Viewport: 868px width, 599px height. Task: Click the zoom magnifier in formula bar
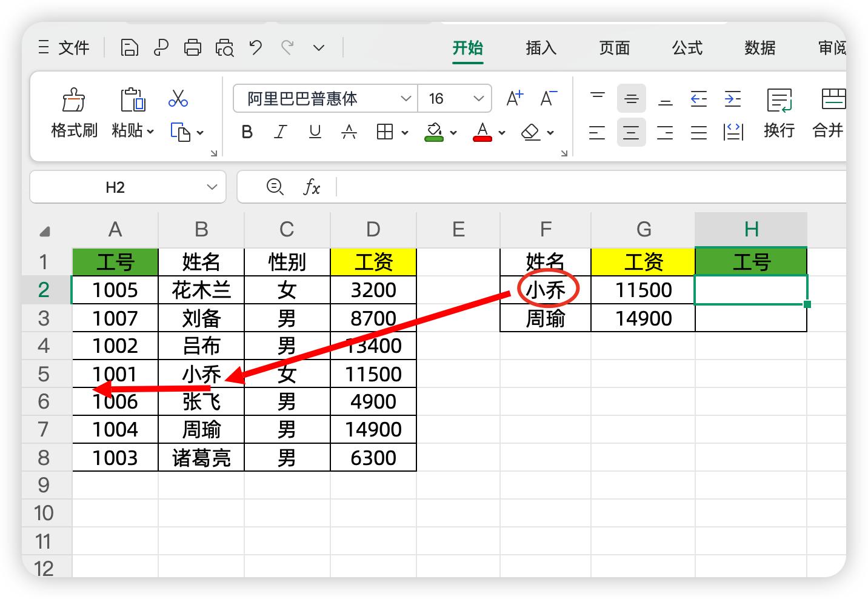click(x=275, y=187)
